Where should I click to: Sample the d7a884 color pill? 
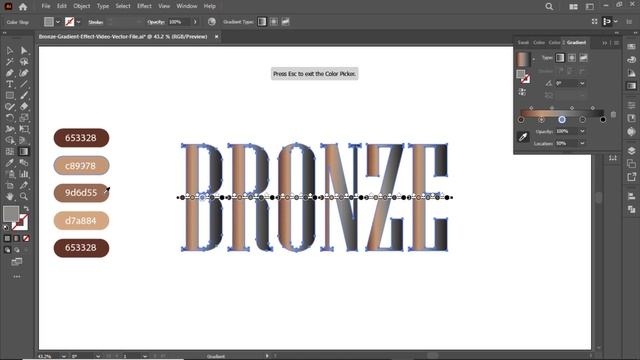pyautogui.click(x=81, y=221)
